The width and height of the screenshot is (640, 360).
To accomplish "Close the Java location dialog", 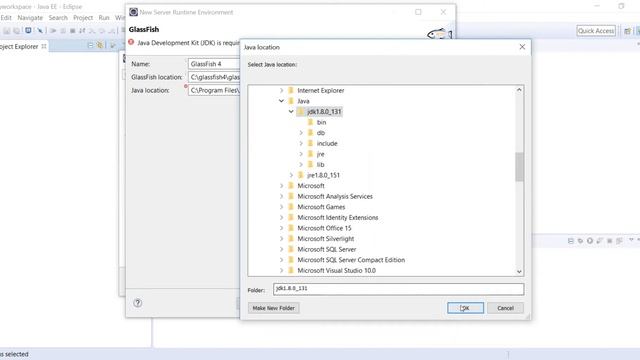I will tap(522, 47).
